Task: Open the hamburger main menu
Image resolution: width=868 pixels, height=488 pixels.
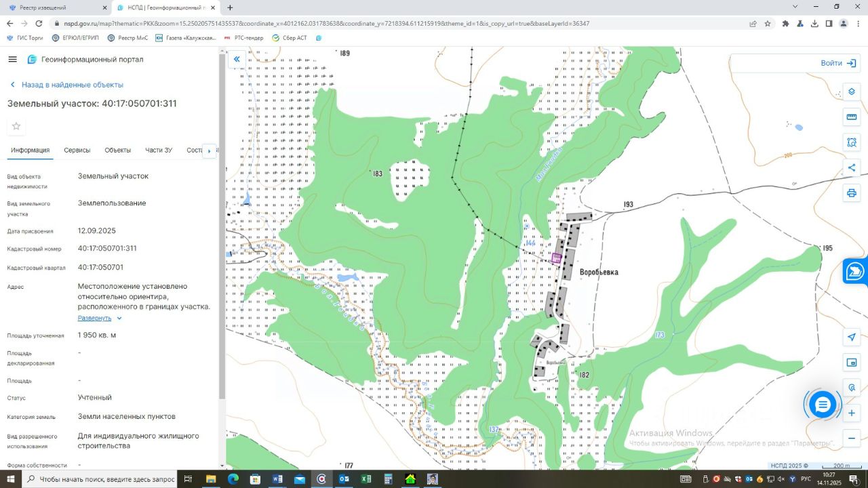Action: (12, 60)
